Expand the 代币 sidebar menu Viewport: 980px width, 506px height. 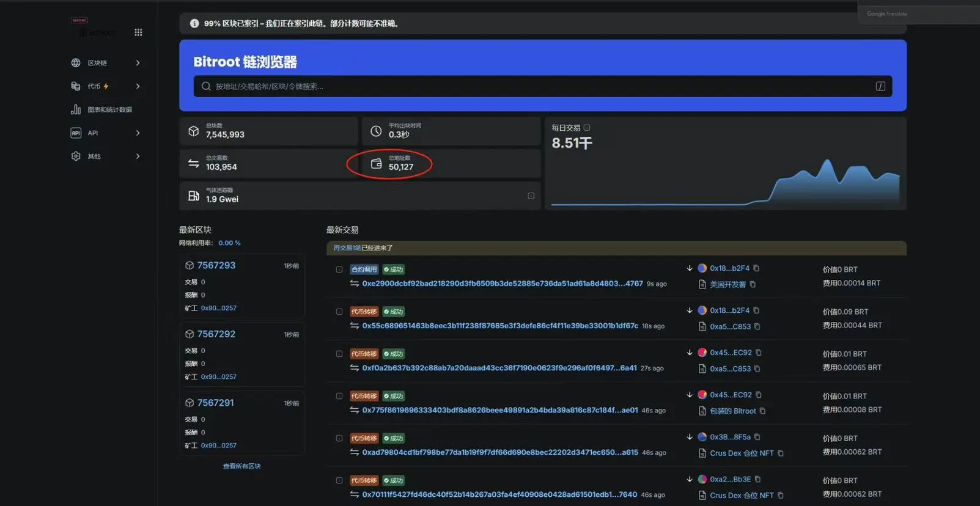tap(105, 86)
